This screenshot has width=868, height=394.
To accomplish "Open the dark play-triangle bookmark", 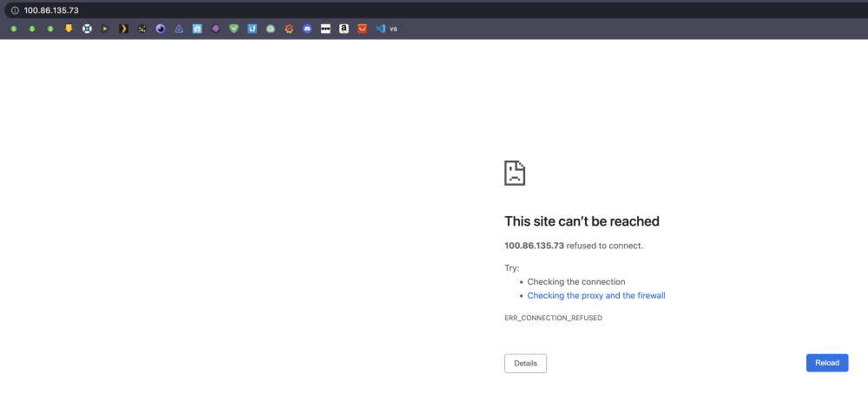I will [105, 29].
